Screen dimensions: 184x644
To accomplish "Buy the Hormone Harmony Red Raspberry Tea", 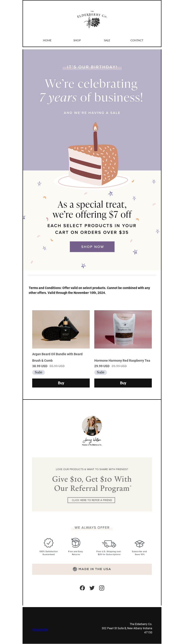I will 123,383.
